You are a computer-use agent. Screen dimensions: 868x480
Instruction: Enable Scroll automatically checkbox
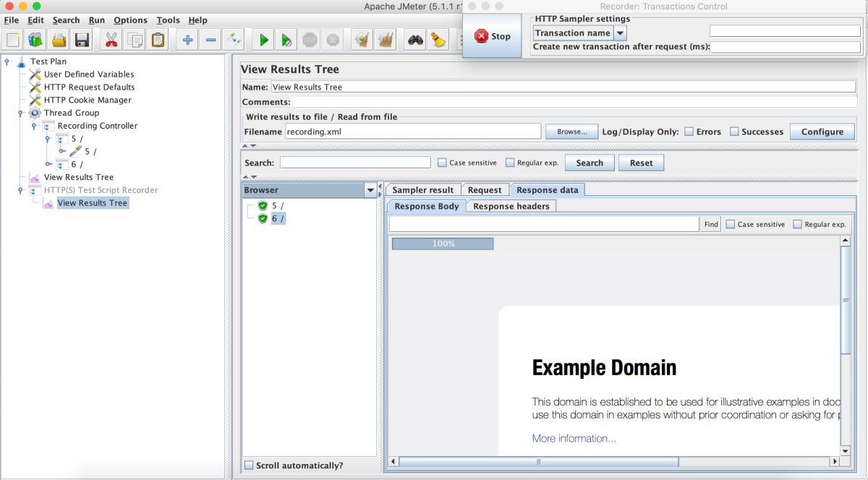point(249,466)
